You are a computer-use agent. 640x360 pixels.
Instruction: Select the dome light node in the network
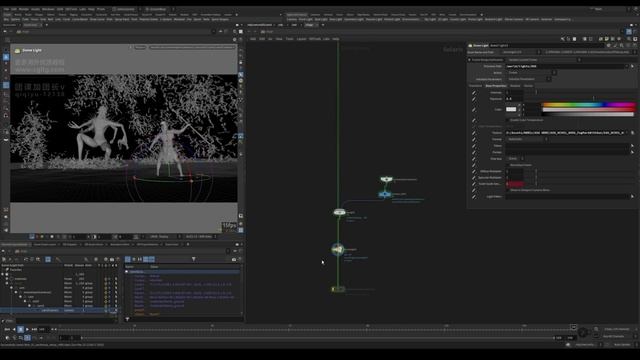point(338,249)
